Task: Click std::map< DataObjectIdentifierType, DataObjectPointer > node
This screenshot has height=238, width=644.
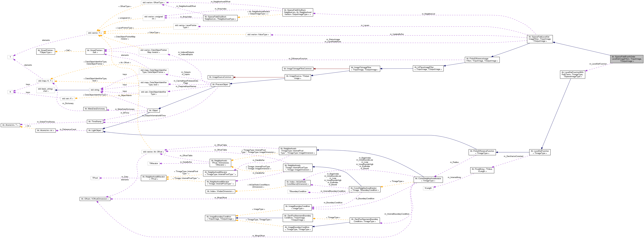Action: (153, 71)
